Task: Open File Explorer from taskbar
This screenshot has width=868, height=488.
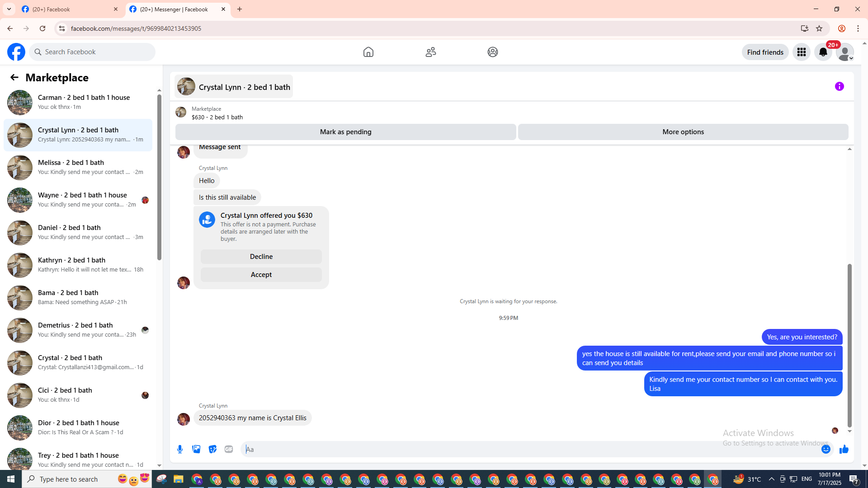Action: [178, 479]
